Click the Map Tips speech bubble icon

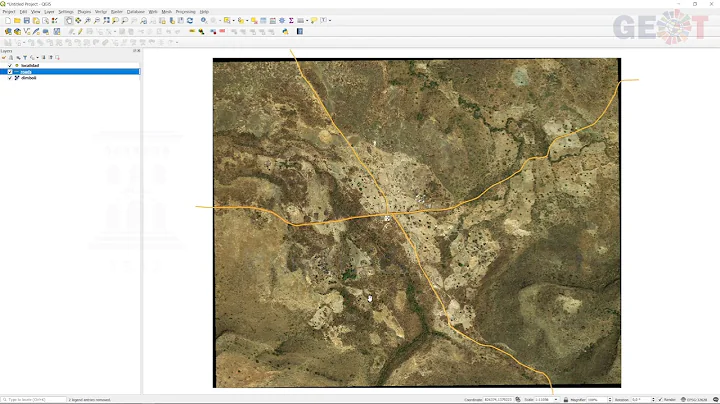(314, 21)
